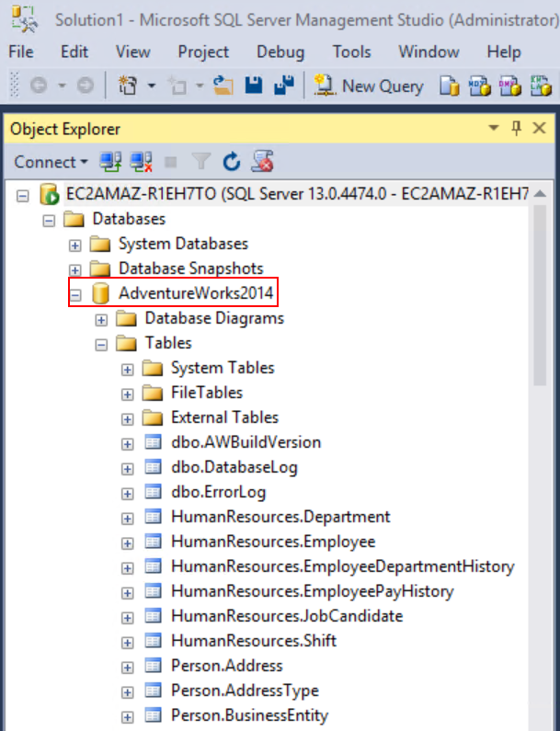The image size is (560, 731).
Task: Collapse the AdventureWorks2014 database node
Action: click(74, 294)
